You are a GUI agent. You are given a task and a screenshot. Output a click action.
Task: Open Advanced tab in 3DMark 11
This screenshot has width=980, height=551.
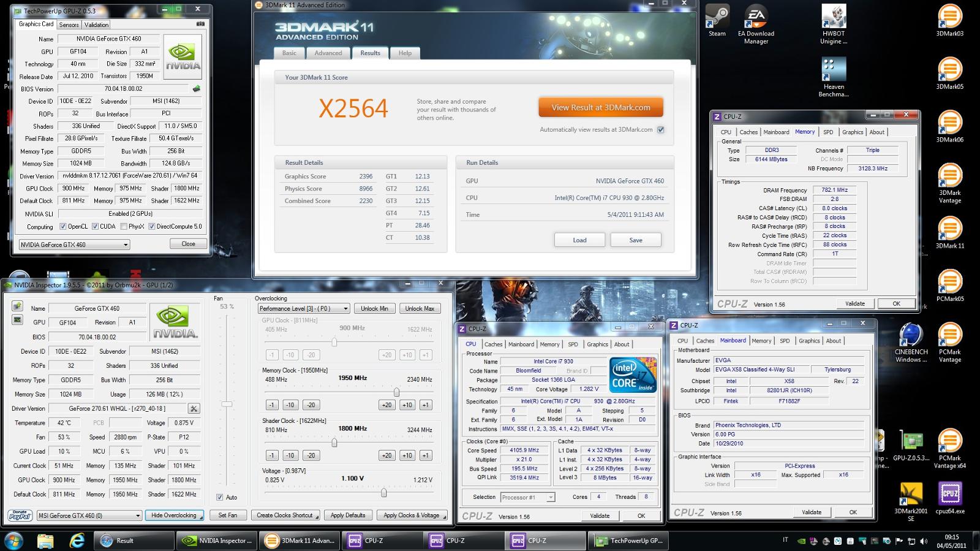click(x=328, y=53)
